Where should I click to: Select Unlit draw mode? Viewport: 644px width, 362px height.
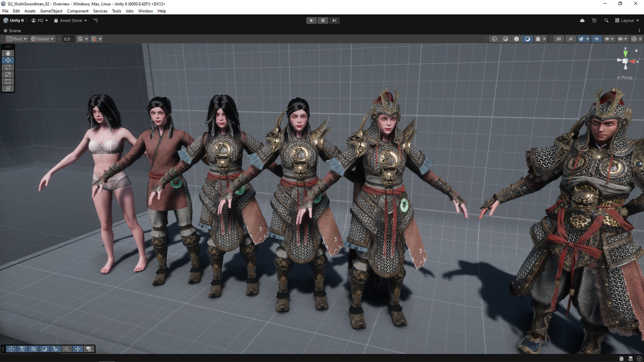click(516, 39)
